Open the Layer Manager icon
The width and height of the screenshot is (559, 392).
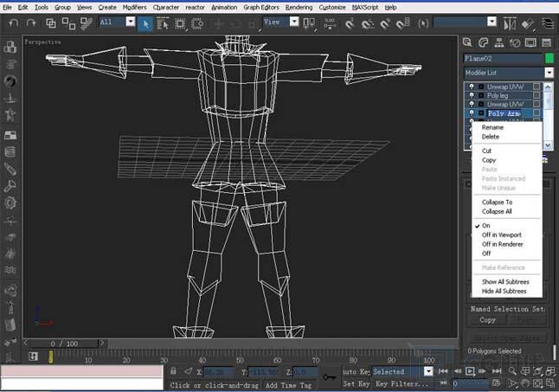pyautogui.click(x=548, y=23)
